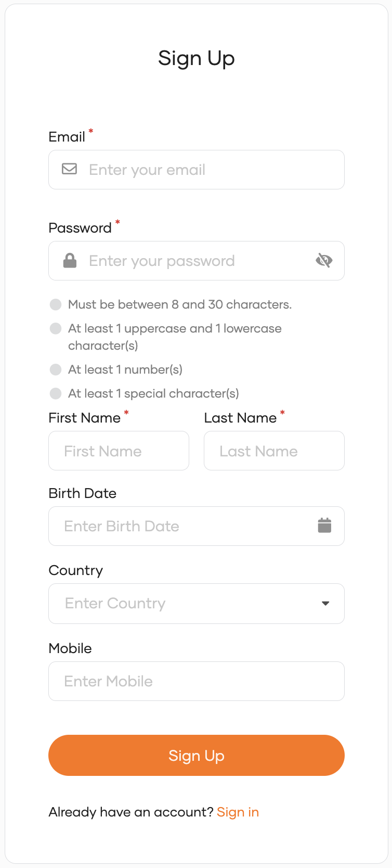Focus the Enter Mobile input field
Viewport: 392px width, 868px height.
point(196,681)
